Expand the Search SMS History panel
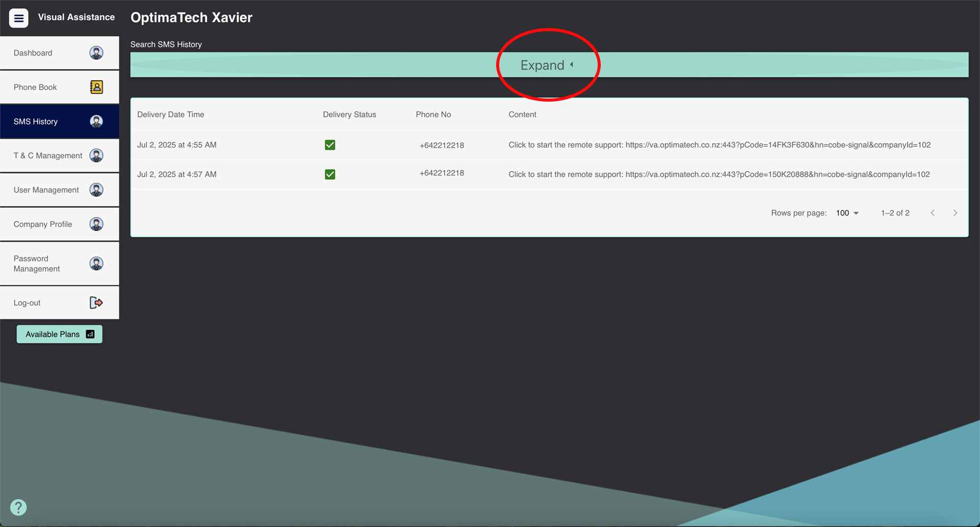 click(x=549, y=65)
